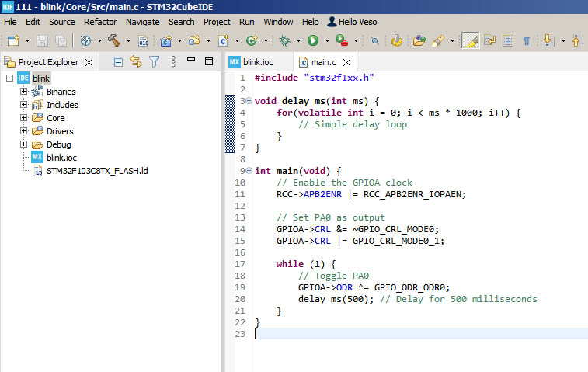The height and width of the screenshot is (372, 588).
Task: Toggle Link with Editor in Project Explorer
Action: tap(136, 61)
